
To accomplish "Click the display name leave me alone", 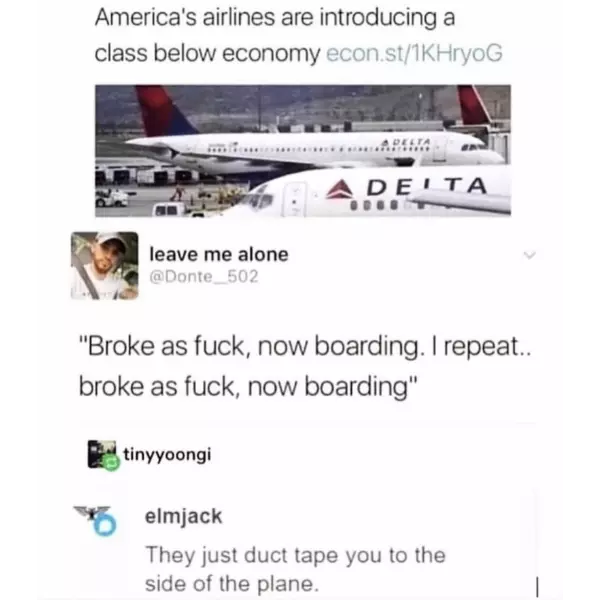I will pyautogui.click(x=219, y=254).
